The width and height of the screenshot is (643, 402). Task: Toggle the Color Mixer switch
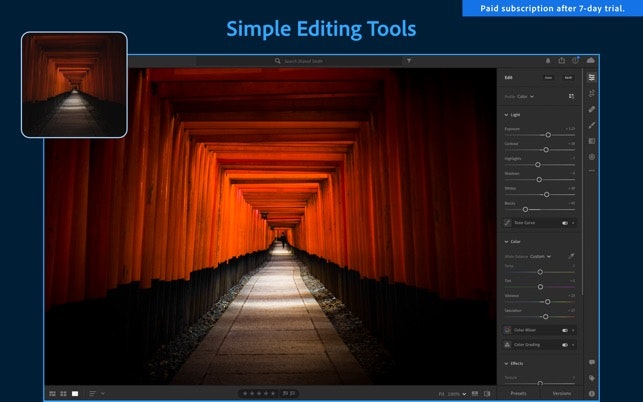(565, 329)
